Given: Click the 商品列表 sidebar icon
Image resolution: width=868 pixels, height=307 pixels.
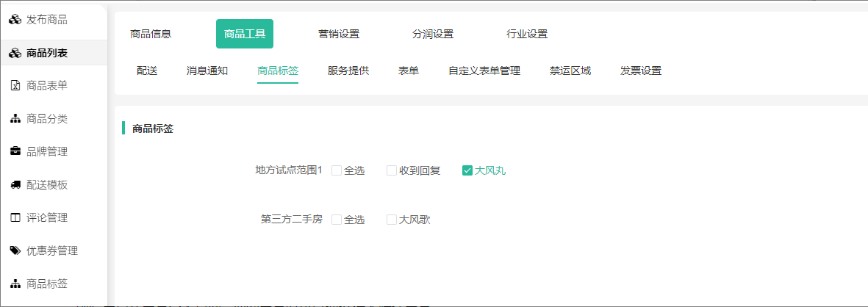Looking at the screenshot, I should [x=15, y=53].
